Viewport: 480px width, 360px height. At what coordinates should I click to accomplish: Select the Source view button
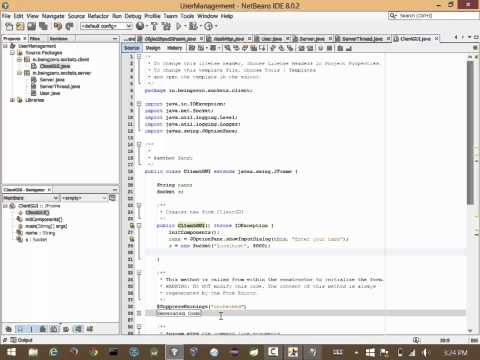(x=132, y=48)
